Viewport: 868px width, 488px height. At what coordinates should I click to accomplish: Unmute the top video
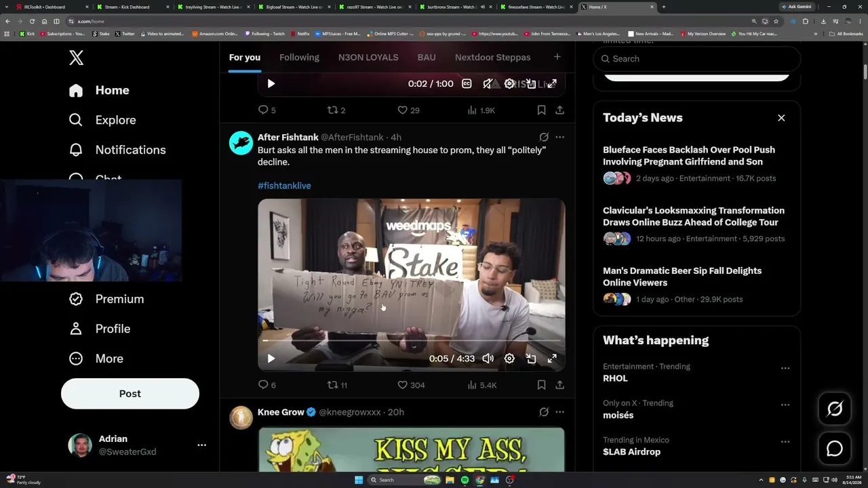pos(488,83)
